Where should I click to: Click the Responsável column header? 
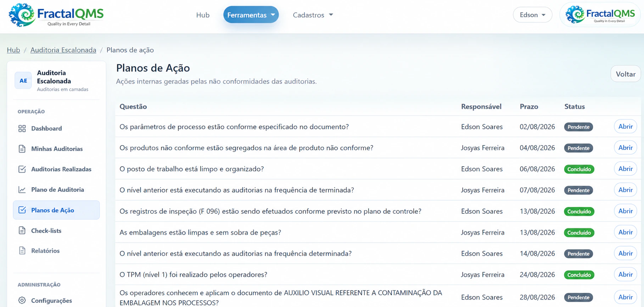point(481,106)
